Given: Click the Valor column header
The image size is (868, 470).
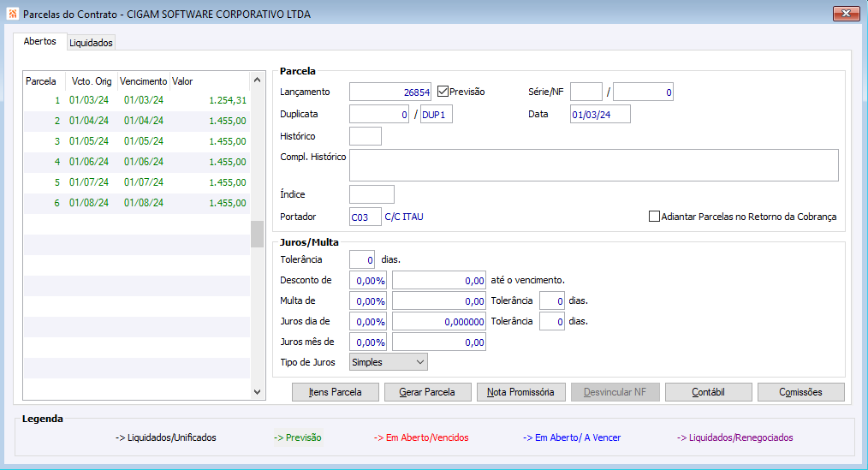Looking at the screenshot, I should (209, 81).
